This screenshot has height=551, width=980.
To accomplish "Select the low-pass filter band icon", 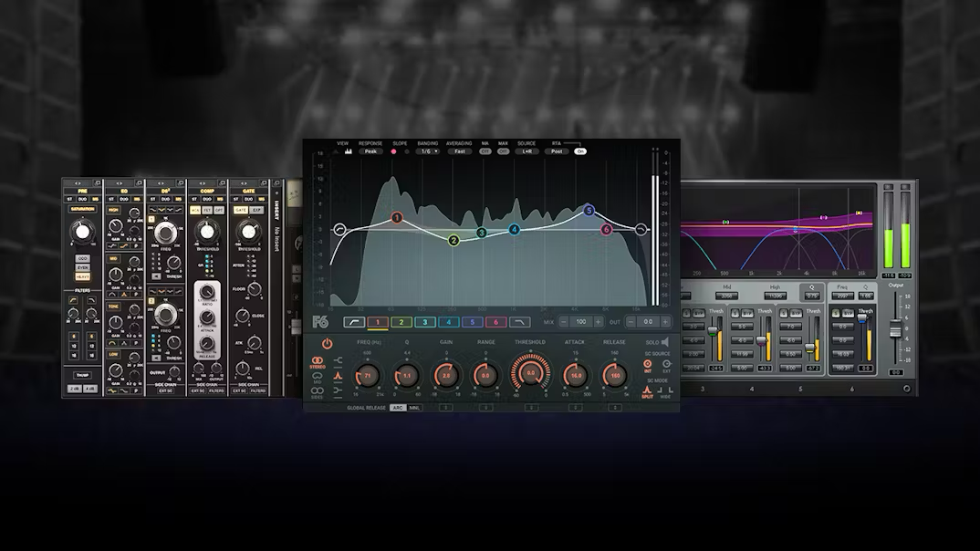I will pos(519,322).
